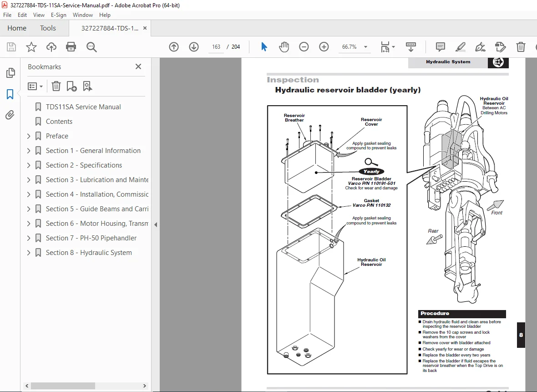Viewport: 537px width, 392px height.
Task: Delete selected bookmark trash icon
Action: pos(56,86)
